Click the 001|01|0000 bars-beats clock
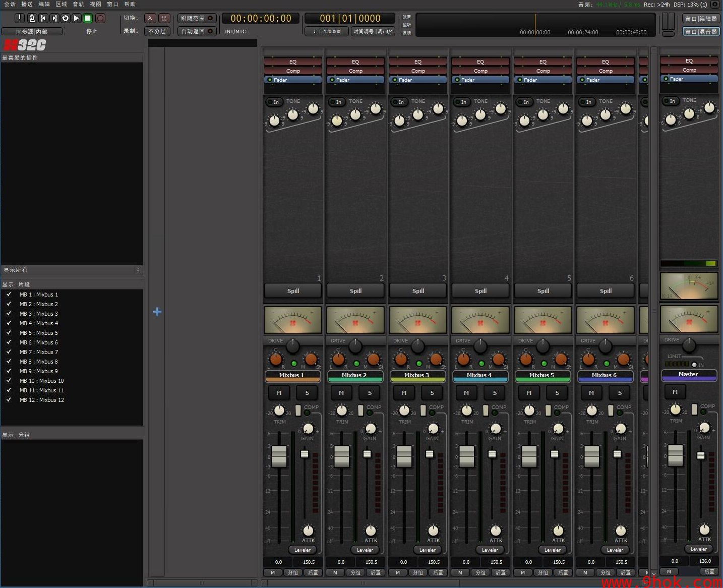Screen dimensions: 723x588 pyautogui.click(x=350, y=19)
